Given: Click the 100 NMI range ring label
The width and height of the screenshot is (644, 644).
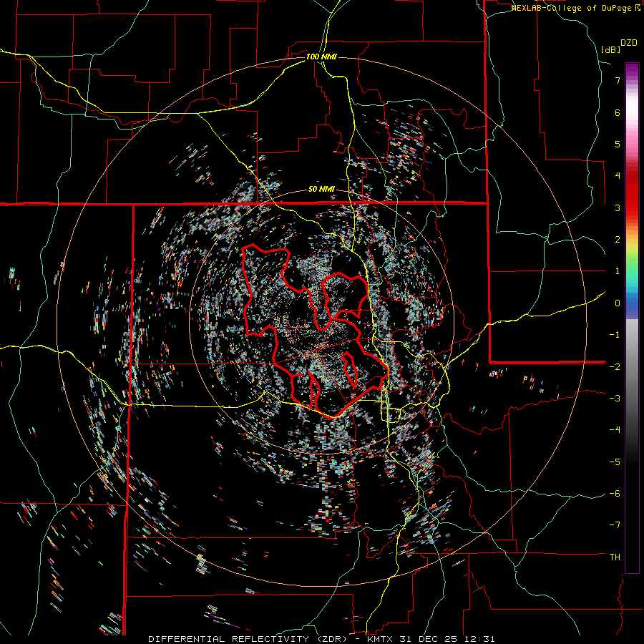Looking at the screenshot, I should click(321, 57).
